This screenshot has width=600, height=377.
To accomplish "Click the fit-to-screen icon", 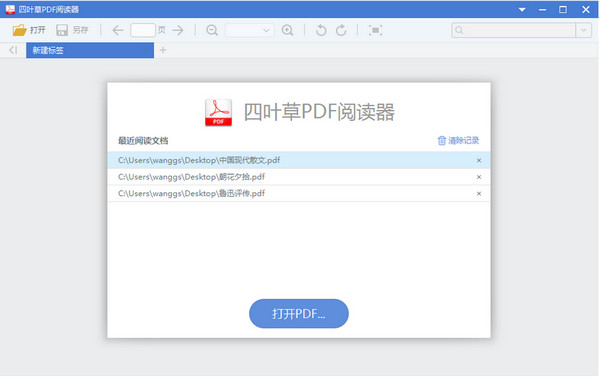I will (x=375, y=30).
